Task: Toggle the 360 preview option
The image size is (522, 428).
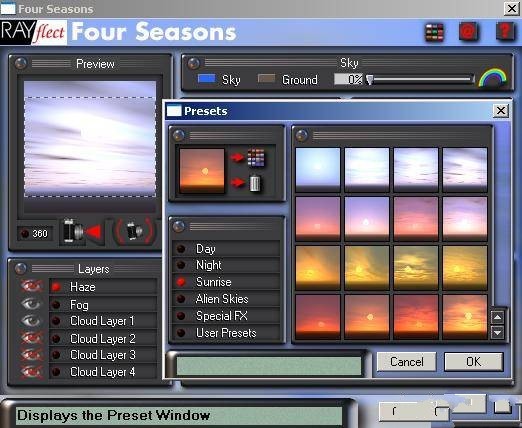Action: [35, 234]
